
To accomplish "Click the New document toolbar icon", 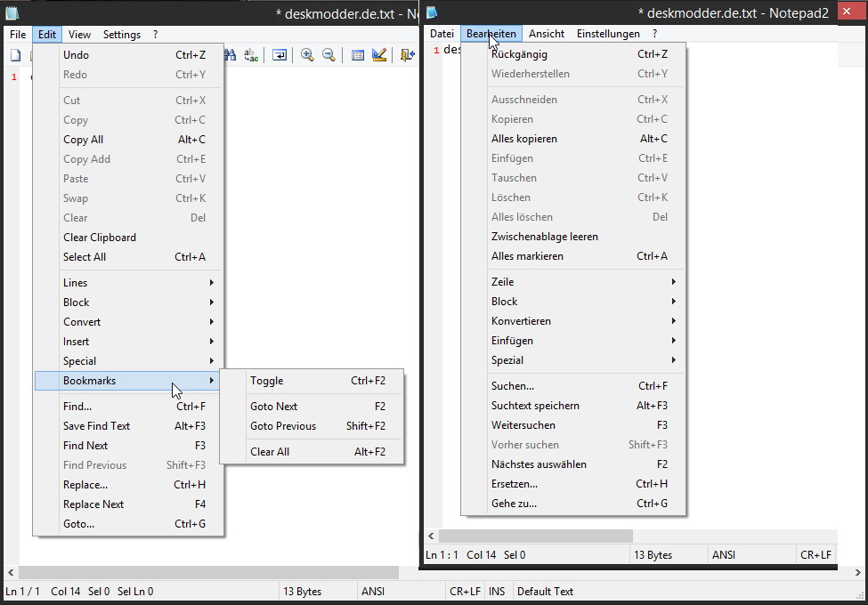I will (x=16, y=55).
